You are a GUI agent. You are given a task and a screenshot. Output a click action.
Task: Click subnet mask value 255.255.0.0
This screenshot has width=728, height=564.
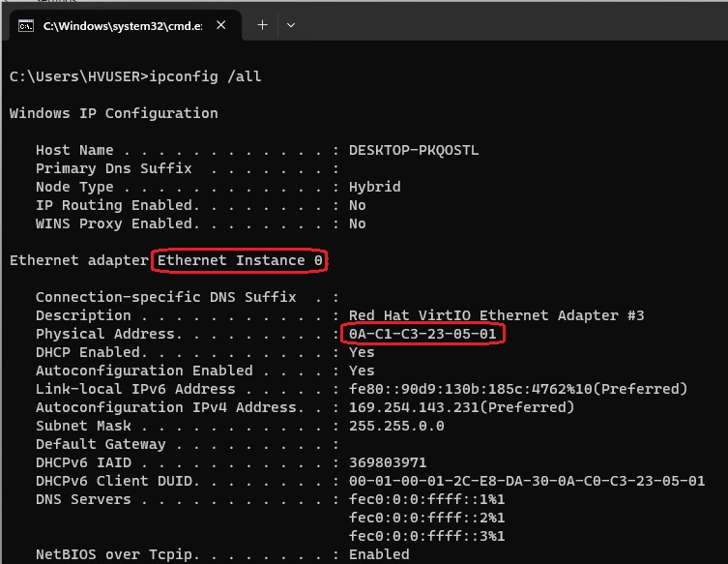point(396,426)
